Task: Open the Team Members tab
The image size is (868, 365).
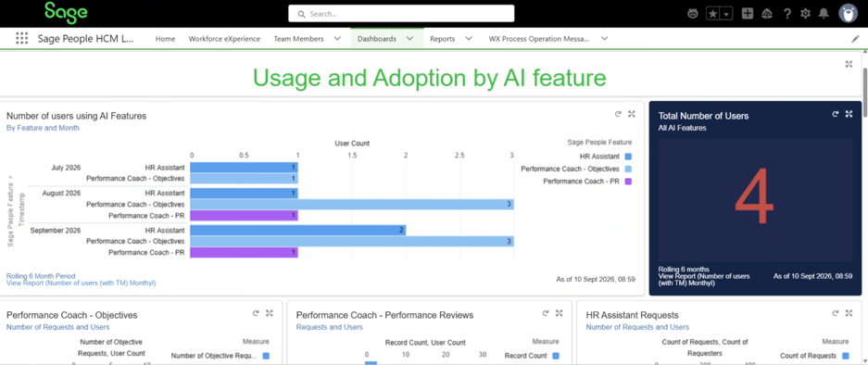Action: click(298, 39)
